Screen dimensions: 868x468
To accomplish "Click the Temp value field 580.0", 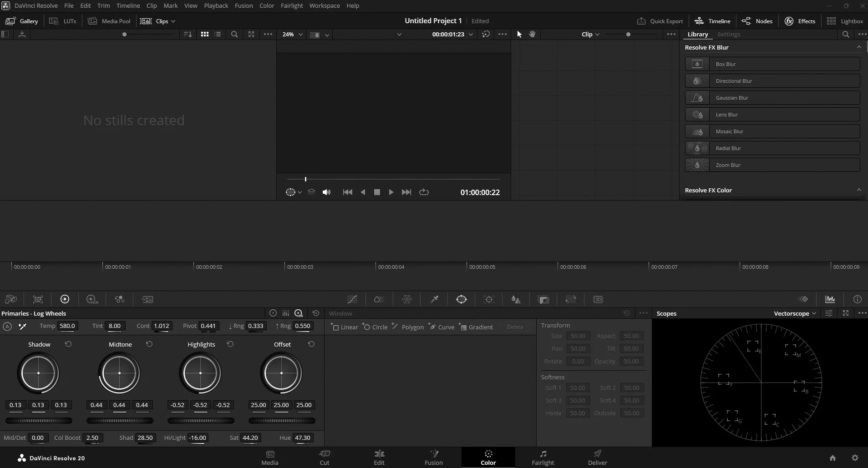I will coord(67,326).
